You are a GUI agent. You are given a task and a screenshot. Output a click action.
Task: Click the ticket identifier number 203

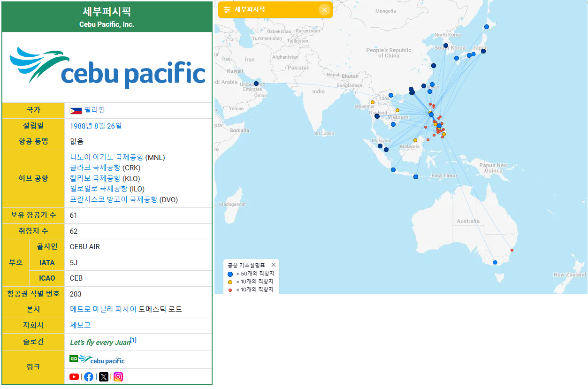[76, 294]
